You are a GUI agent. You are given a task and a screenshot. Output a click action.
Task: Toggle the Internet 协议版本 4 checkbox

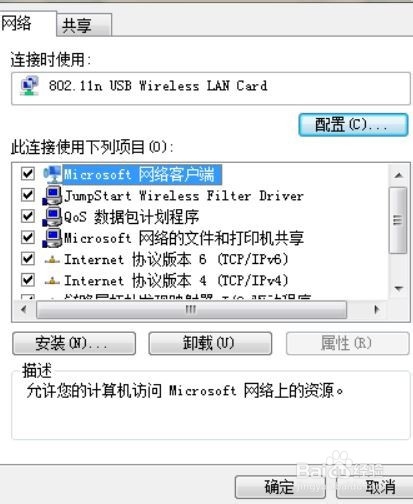[x=28, y=280]
